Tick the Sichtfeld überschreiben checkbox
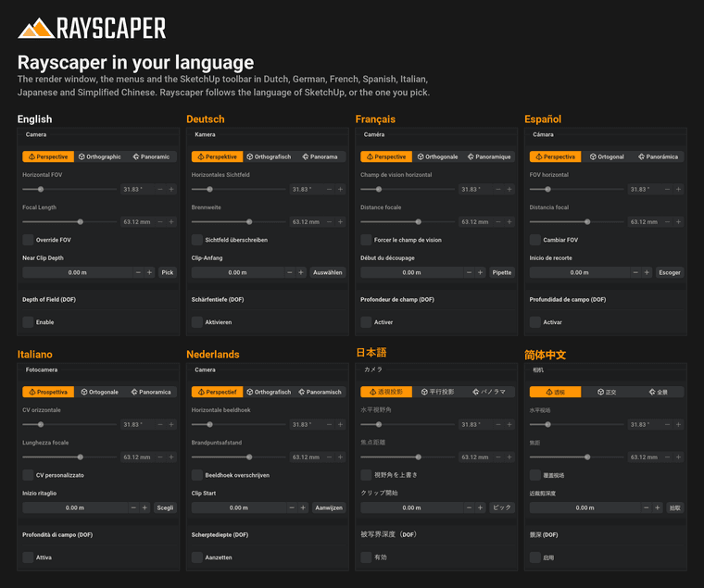This screenshot has width=704, height=588. click(197, 240)
